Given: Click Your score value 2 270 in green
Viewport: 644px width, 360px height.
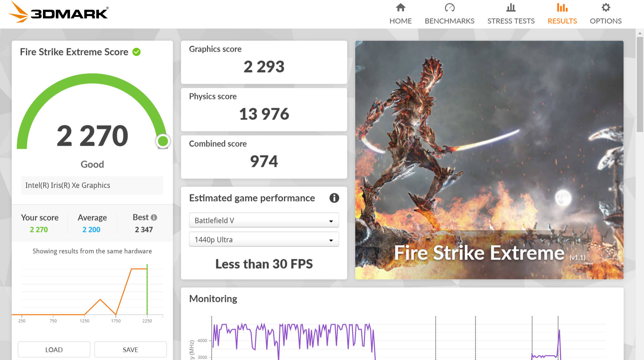Looking at the screenshot, I should coord(39,230).
